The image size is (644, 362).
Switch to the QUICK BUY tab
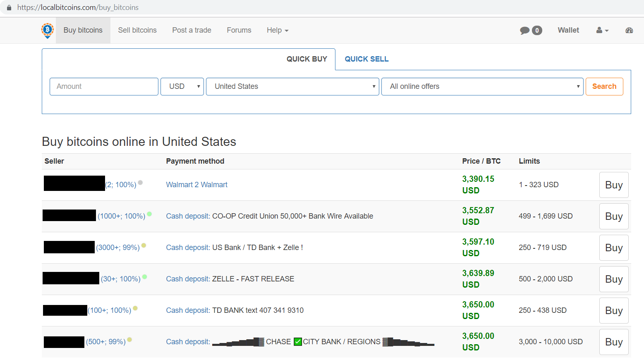307,59
